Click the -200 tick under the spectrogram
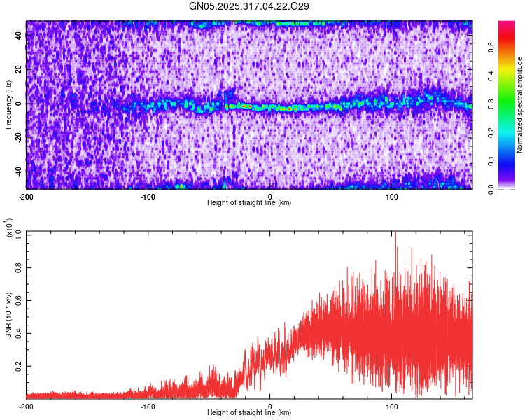This screenshot has width=525, height=420. (x=27, y=196)
